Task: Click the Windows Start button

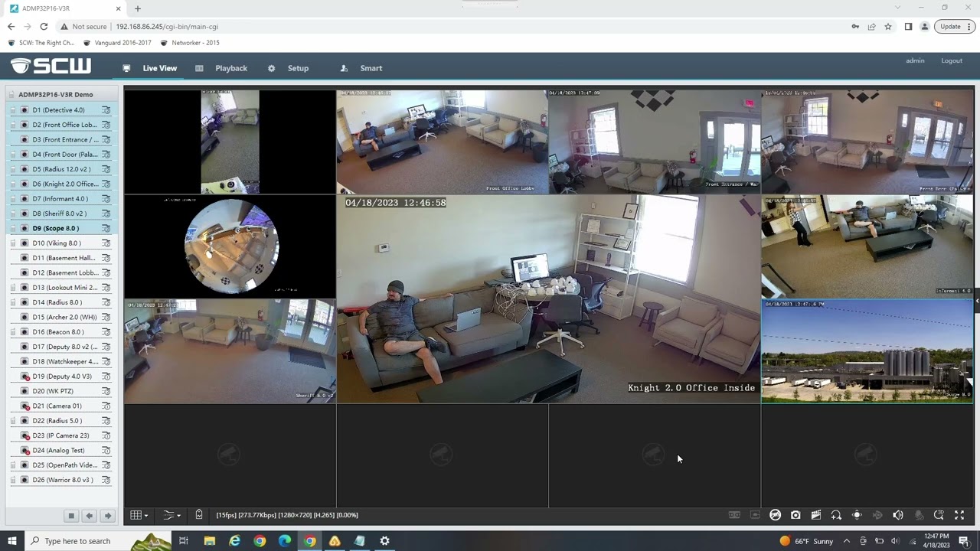Action: [x=11, y=541]
